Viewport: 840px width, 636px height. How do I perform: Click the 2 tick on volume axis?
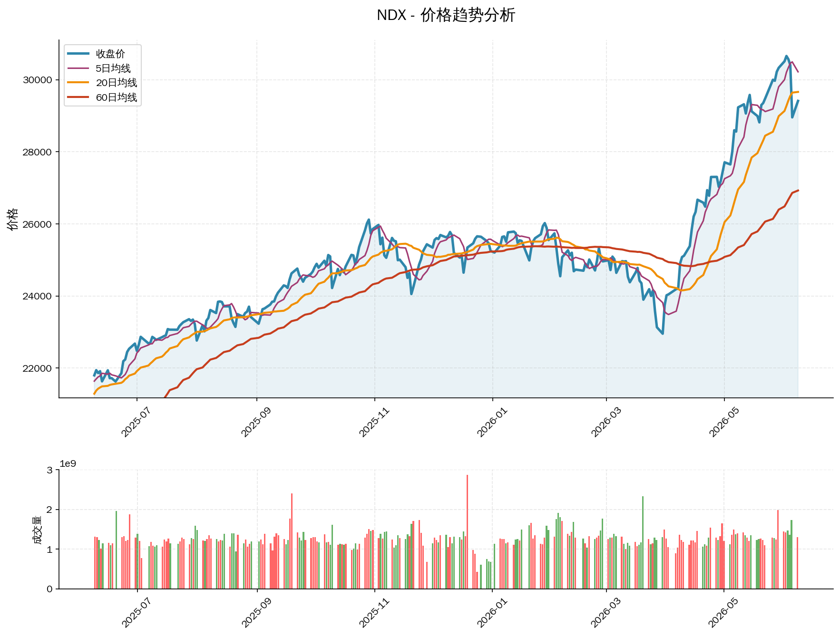tap(49, 510)
